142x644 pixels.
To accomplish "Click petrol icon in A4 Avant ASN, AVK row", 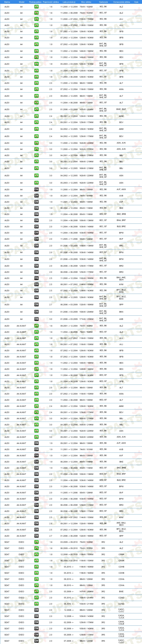I will pos(36,437).
